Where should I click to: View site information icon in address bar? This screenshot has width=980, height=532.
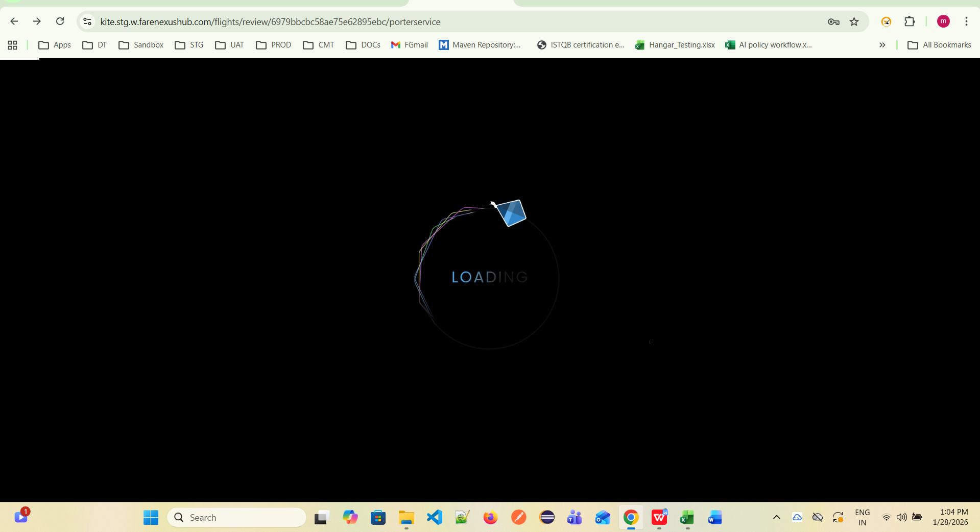(x=87, y=21)
